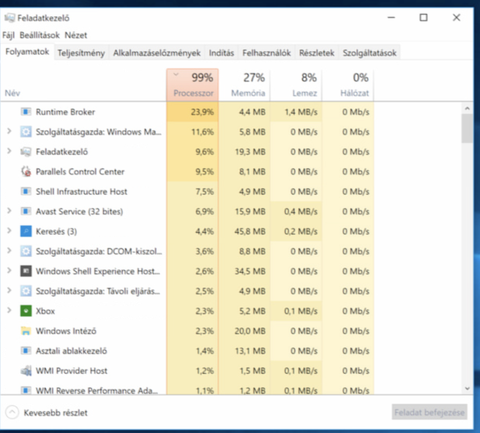The width and height of the screenshot is (480, 433).
Task: Expand the Xbox process group
Action: point(9,310)
